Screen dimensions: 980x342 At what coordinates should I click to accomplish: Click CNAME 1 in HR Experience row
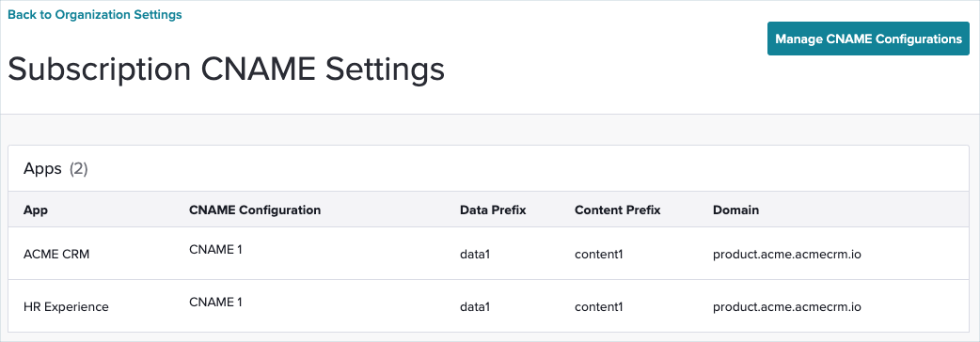tap(215, 302)
